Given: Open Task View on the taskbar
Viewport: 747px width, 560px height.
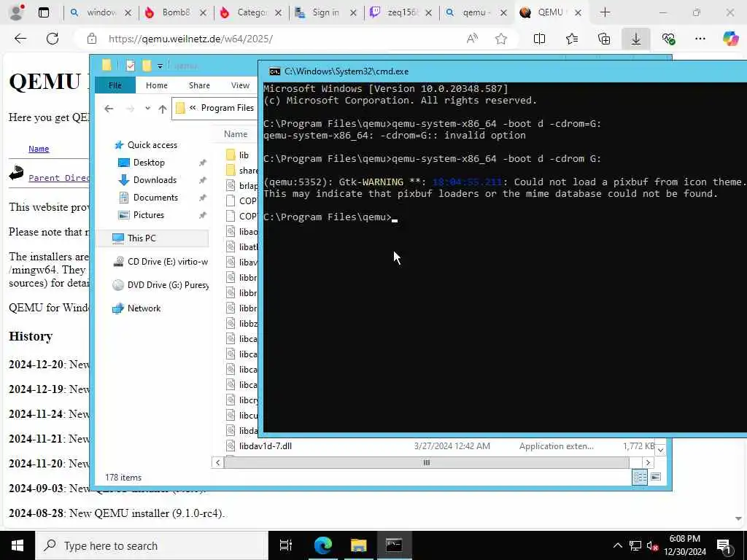Looking at the screenshot, I should pyautogui.click(x=286, y=545).
